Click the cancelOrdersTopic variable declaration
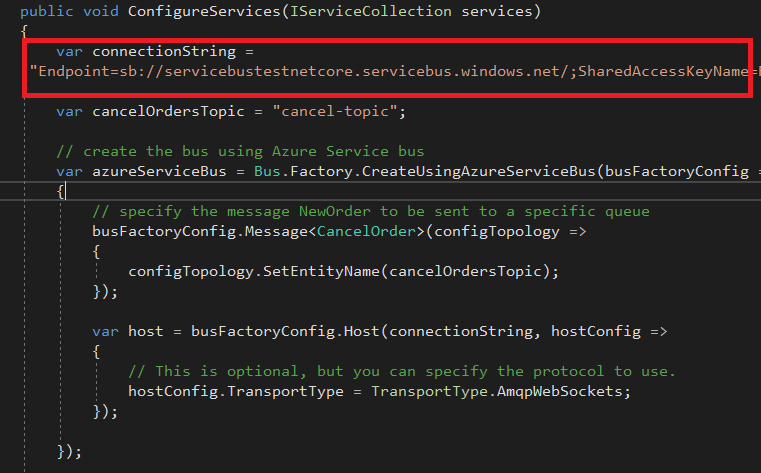This screenshot has width=761, height=473. pos(165,111)
